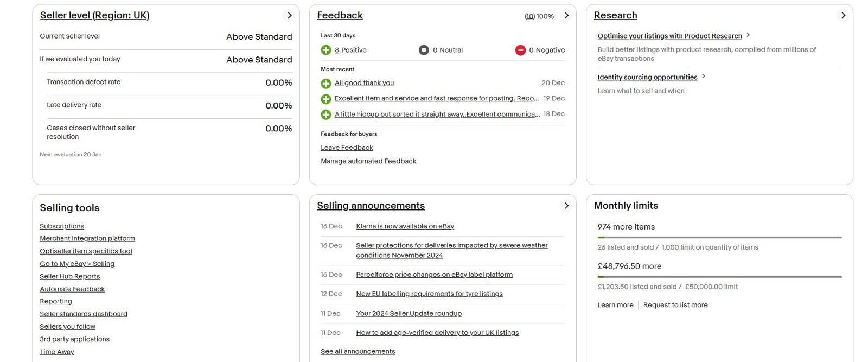The width and height of the screenshot is (868, 362).
Task: Expand Selling announcements with the arrow button
Action: pyautogui.click(x=566, y=206)
